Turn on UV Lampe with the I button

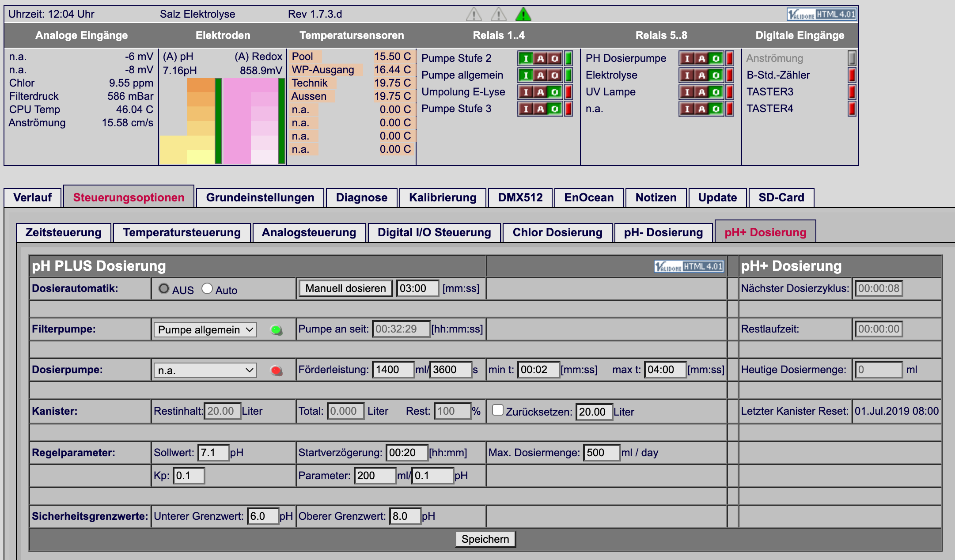click(x=687, y=92)
